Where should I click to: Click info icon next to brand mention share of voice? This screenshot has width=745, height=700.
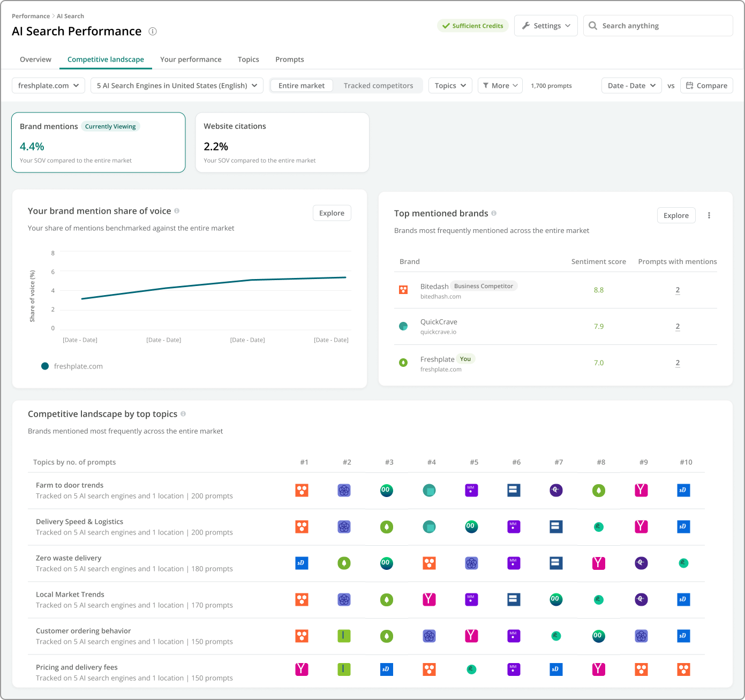tap(177, 211)
